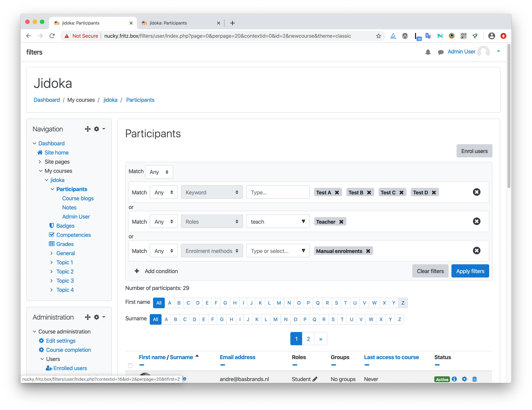The image size is (532, 410).
Task: Hide the Groups column
Action: tap(334, 365)
